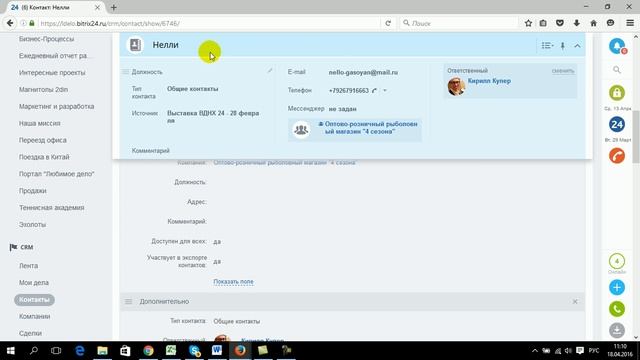Screen dimensions: 640x360
Task: Open Firefox hamburger menu
Action: pos(630,23)
